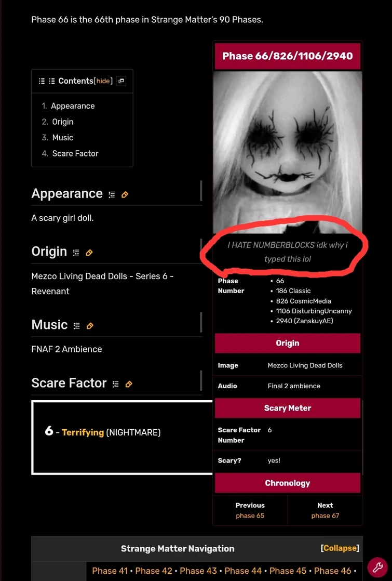Click the first list icon before Contents

(x=42, y=81)
